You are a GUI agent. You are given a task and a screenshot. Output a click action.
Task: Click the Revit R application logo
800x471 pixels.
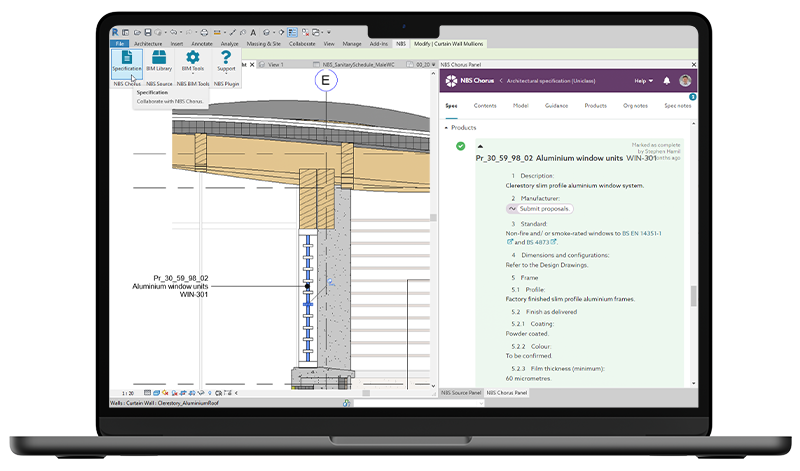click(115, 32)
